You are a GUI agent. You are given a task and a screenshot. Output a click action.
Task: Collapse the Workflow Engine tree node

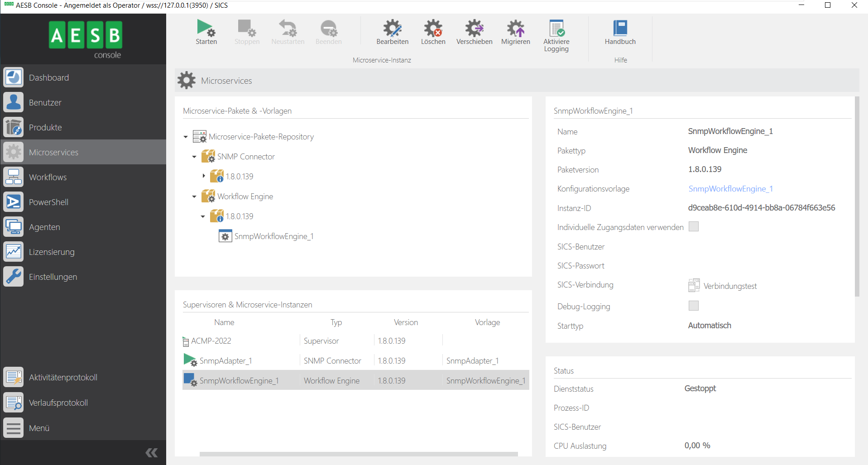click(194, 197)
